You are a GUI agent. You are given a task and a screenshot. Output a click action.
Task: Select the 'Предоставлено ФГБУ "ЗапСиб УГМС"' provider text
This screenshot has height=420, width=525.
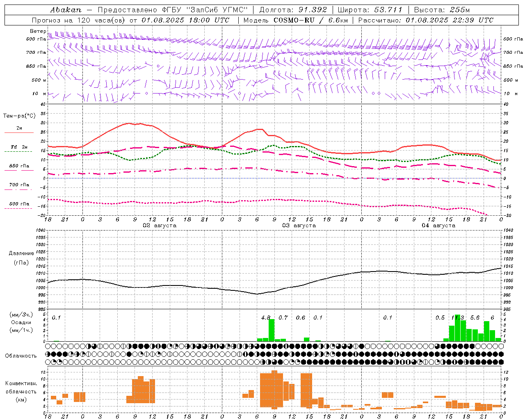click(173, 10)
